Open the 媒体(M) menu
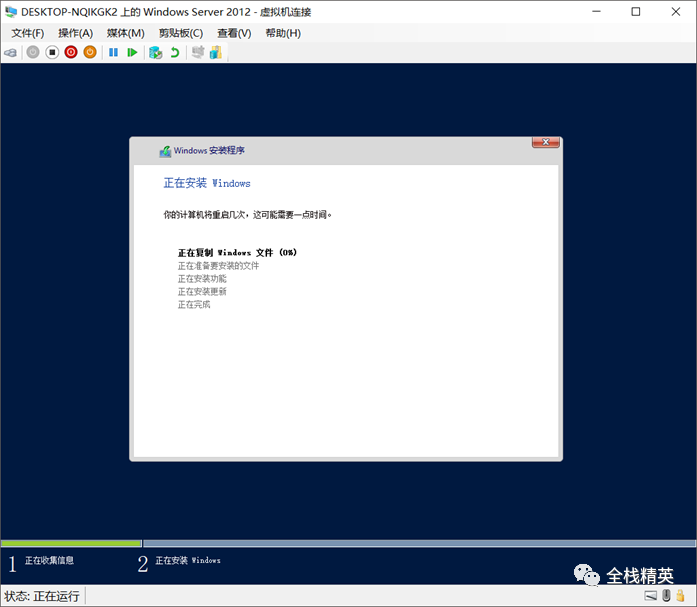 coord(126,33)
